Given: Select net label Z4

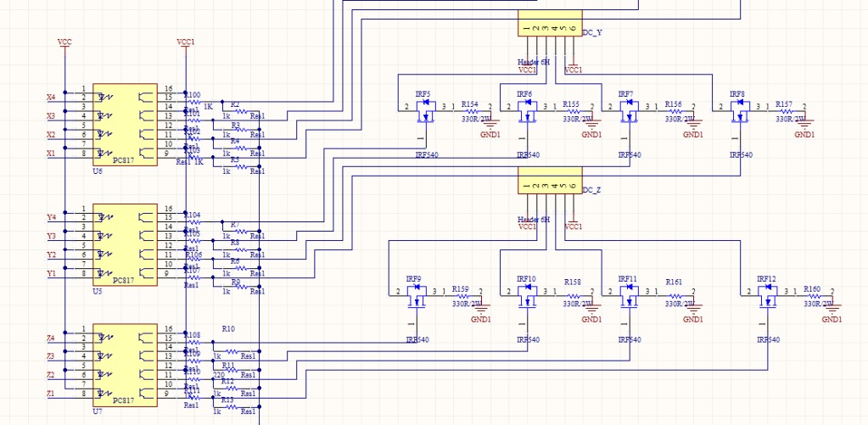Looking at the screenshot, I should pyautogui.click(x=51, y=338).
